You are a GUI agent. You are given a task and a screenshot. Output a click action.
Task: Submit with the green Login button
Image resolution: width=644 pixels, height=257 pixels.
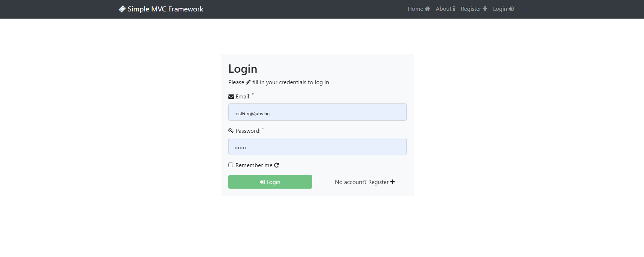(270, 182)
